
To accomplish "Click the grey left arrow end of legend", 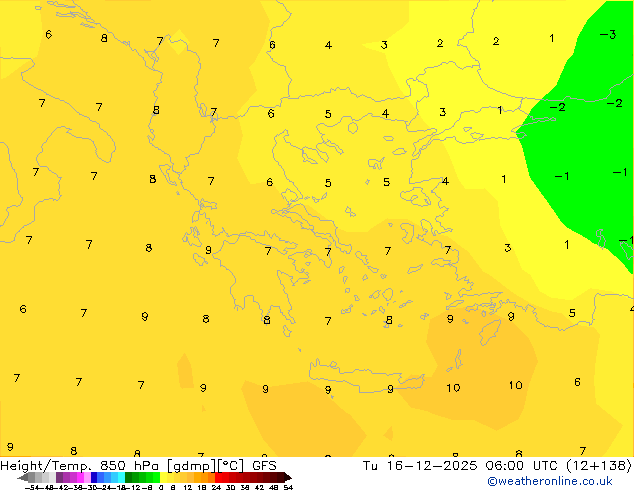I will 23,477.
